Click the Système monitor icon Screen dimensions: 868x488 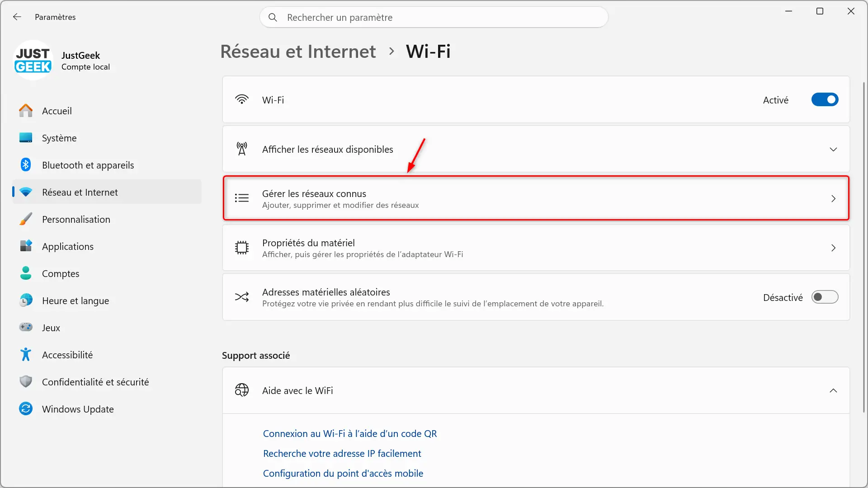(x=26, y=138)
